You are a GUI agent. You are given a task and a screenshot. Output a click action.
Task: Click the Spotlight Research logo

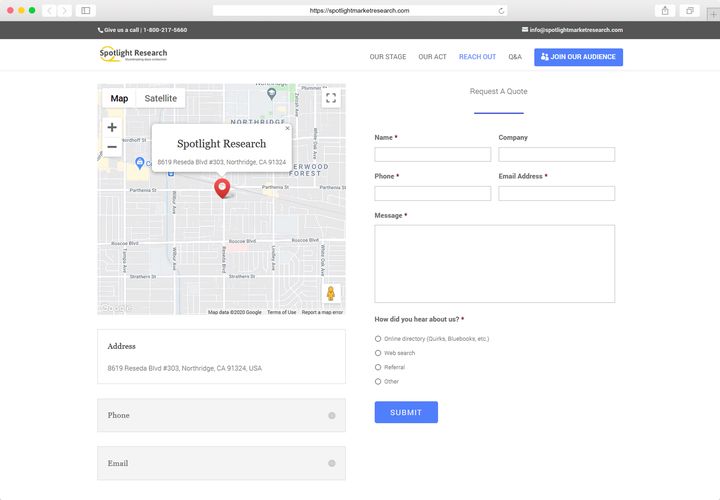click(134, 56)
